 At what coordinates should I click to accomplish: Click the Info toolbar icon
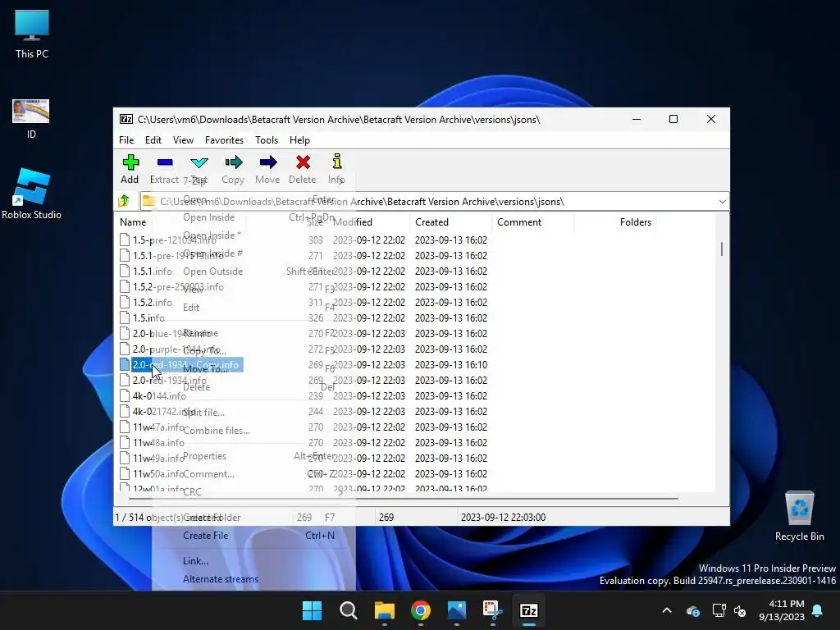tap(337, 162)
